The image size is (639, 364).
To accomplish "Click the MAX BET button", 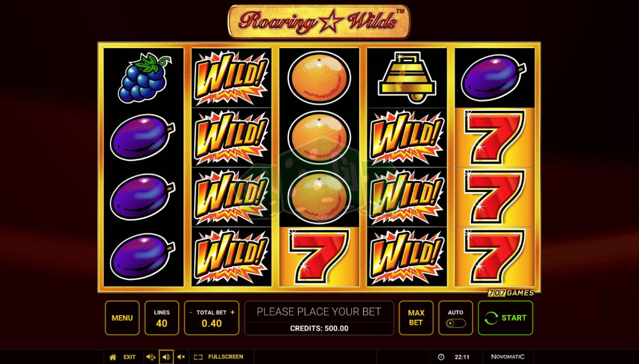I will click(x=416, y=318).
